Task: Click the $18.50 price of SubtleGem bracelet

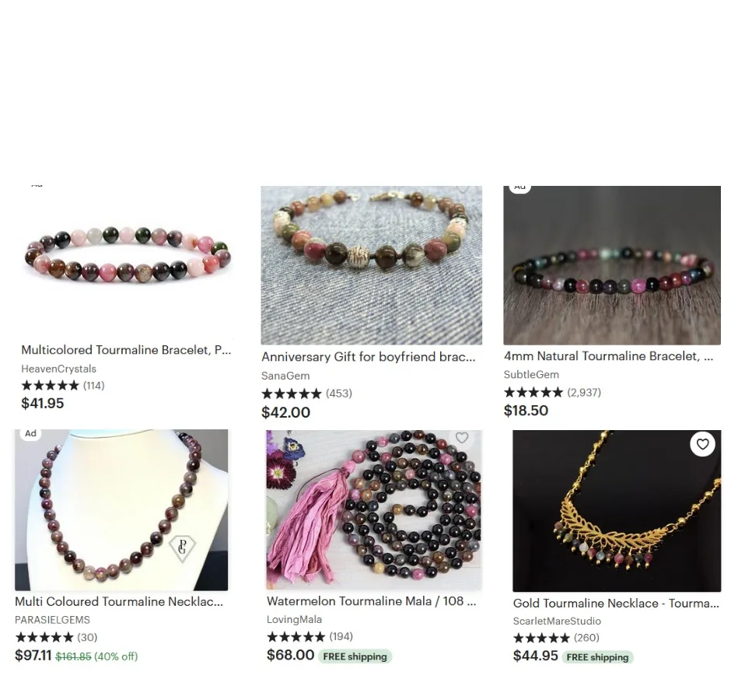Action: click(526, 411)
